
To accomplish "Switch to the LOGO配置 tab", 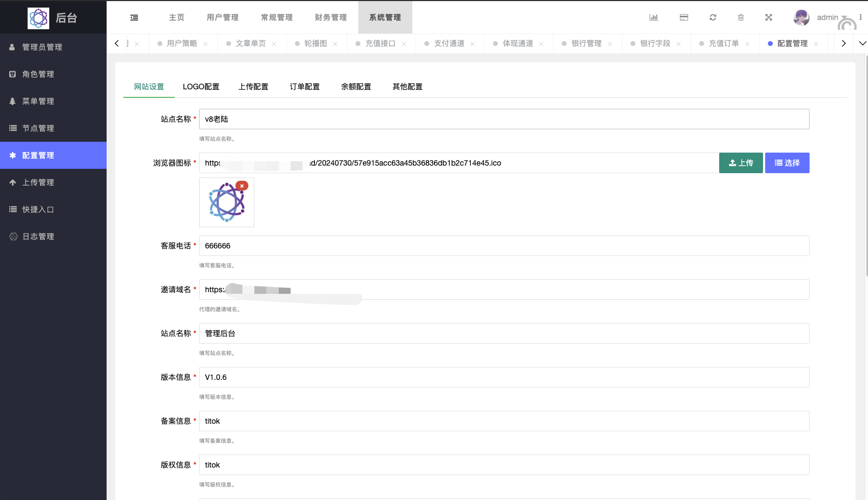I will click(x=201, y=87).
